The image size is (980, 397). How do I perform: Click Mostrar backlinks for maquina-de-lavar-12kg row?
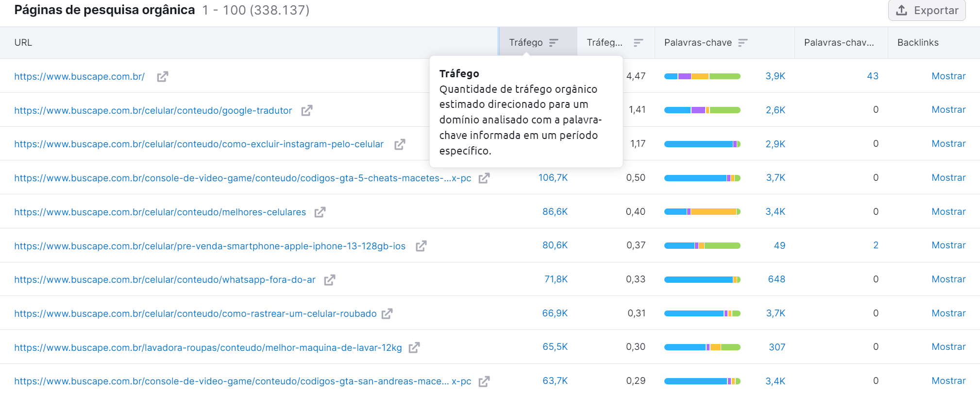[x=948, y=346]
